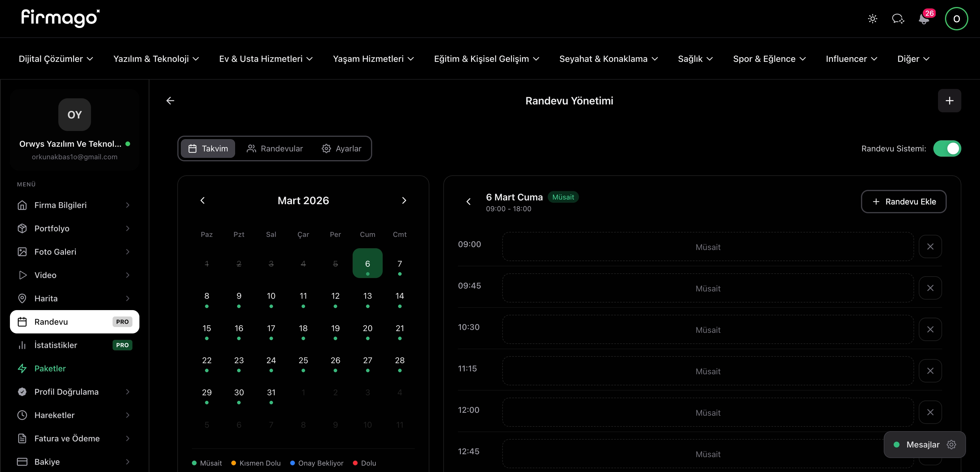Viewport: 980px width, 472px height.
Task: Remove the 09:00 slot with X
Action: tap(930, 247)
